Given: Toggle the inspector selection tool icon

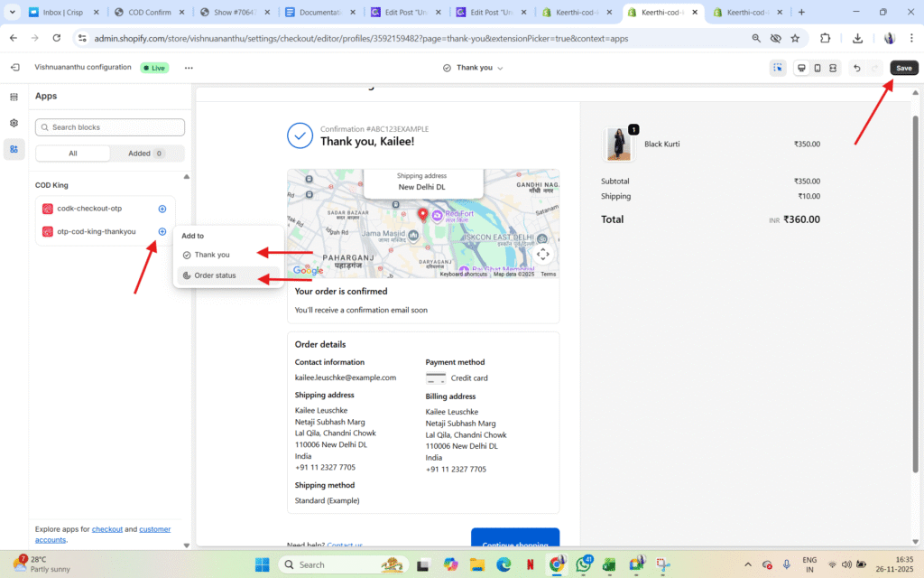Looking at the screenshot, I should (x=778, y=68).
